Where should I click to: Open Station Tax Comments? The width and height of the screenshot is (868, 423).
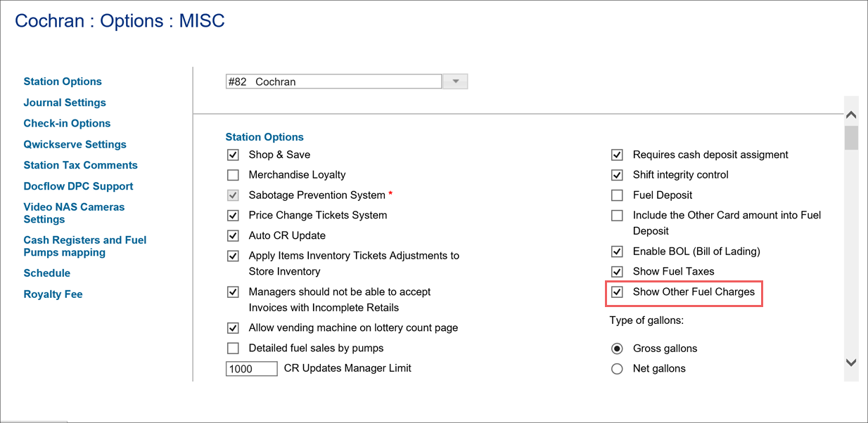80,164
